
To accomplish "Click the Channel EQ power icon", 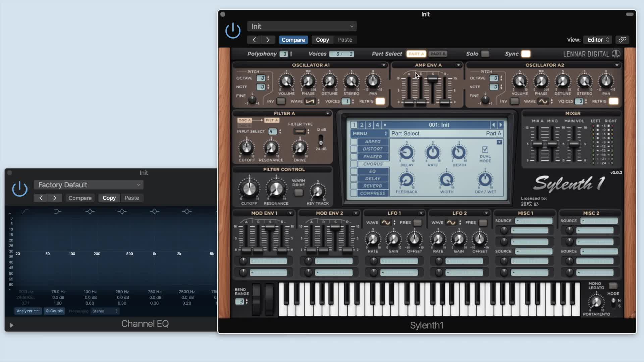I will click(20, 189).
